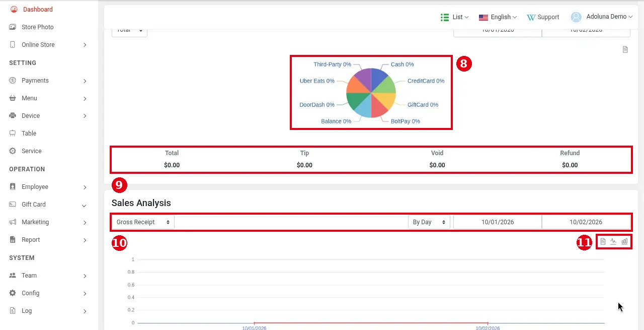Click the orange Uber Eats pie slice

pyautogui.click(x=356, y=86)
